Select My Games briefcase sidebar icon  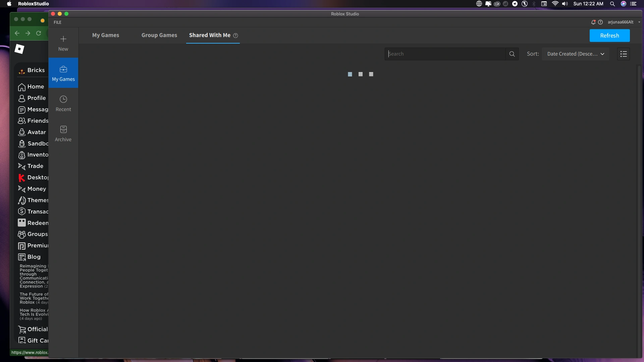(x=63, y=69)
